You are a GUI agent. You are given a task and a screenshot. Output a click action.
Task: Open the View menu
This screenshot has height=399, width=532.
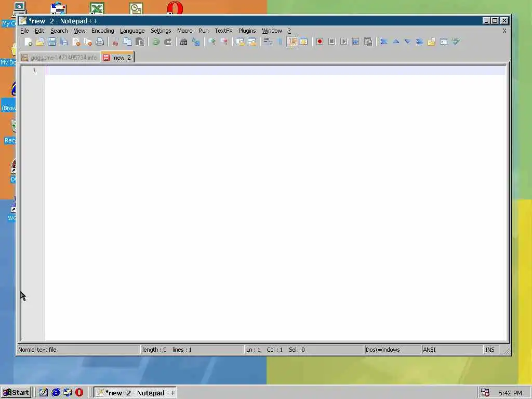[79, 31]
